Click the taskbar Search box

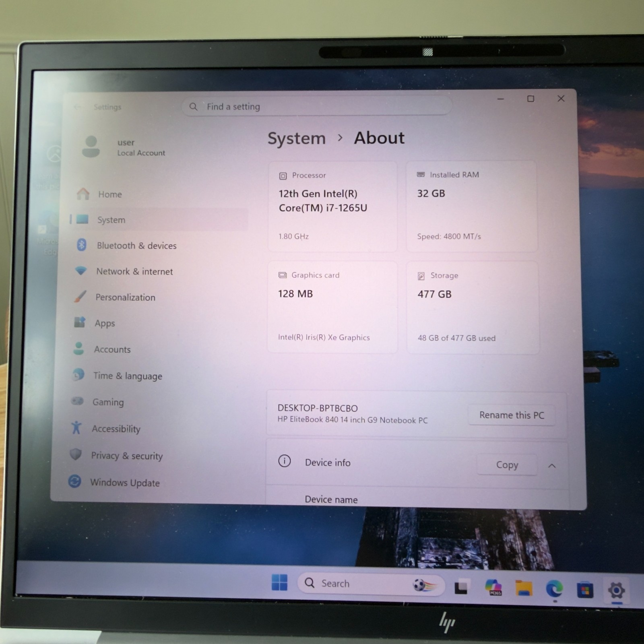tap(371, 584)
